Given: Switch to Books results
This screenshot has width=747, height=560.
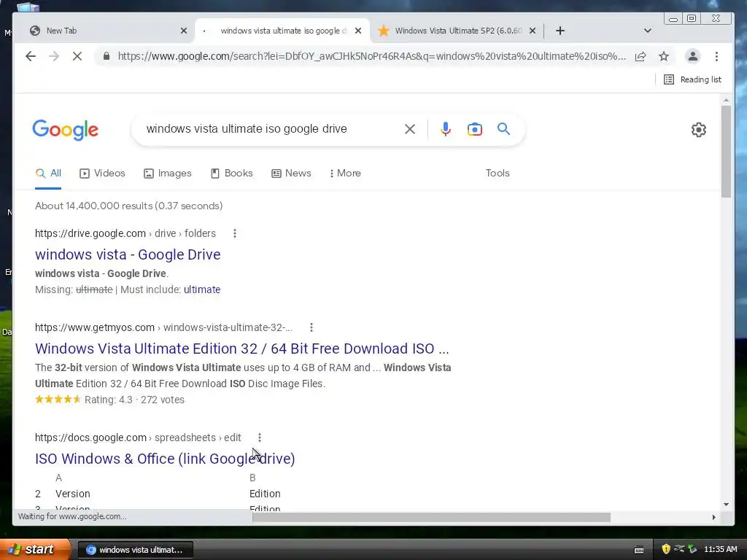Looking at the screenshot, I should click(x=231, y=174).
